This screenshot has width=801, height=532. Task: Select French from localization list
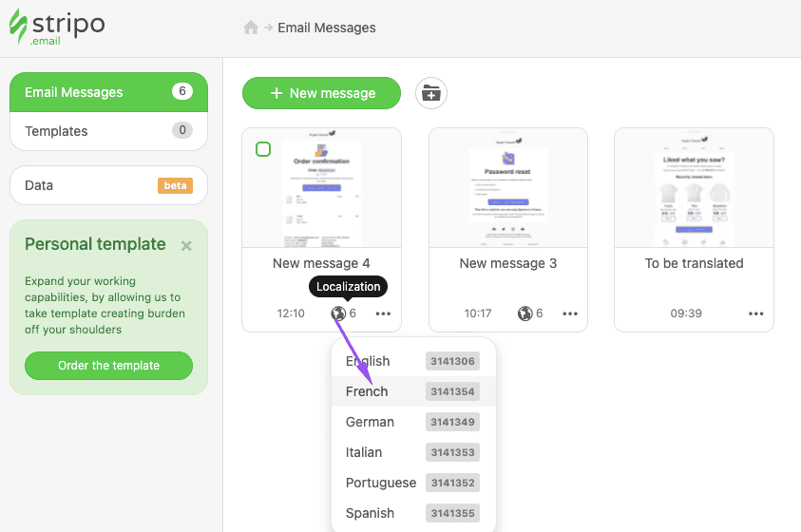367,391
